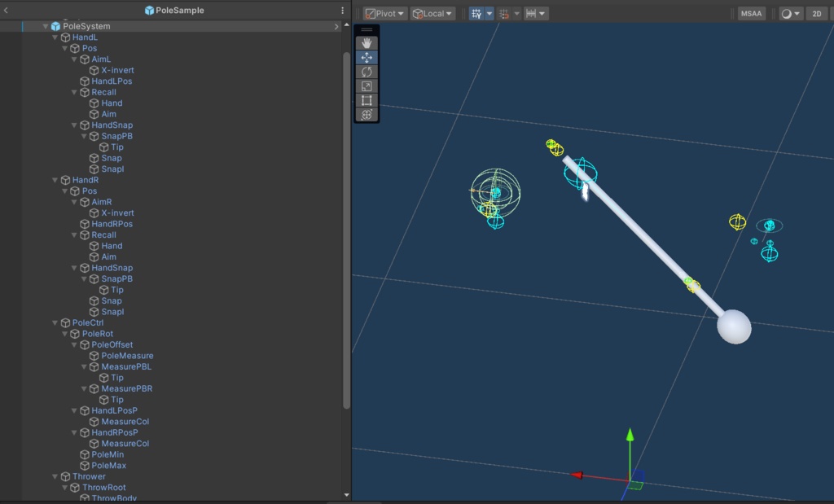Click the cube icon next to PoleSample title
Screen dimensions: 834x504
click(150, 10)
